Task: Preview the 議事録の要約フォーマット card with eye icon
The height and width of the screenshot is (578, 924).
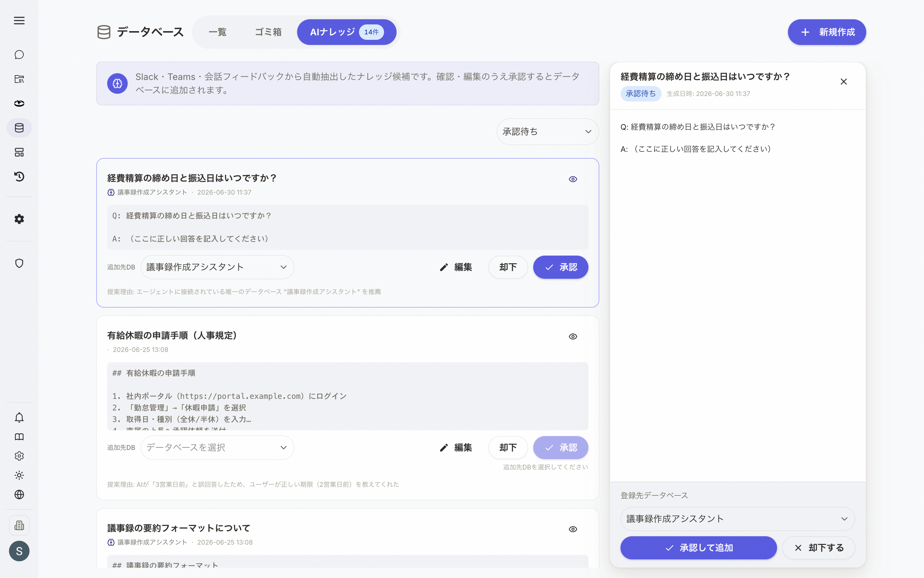Action: pos(573,529)
